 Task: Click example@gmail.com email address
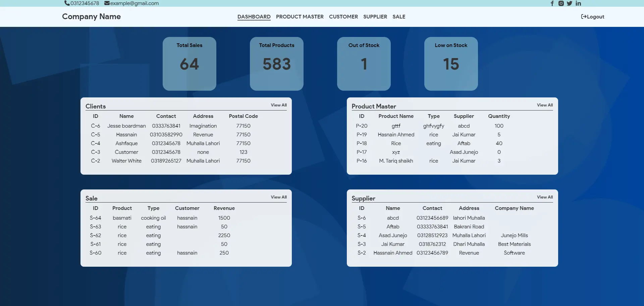135,3
